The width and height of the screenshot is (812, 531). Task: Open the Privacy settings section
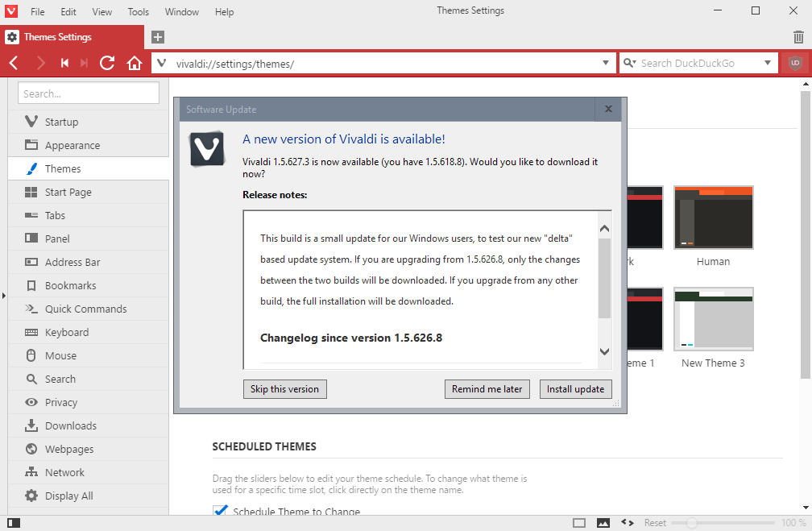point(88,403)
